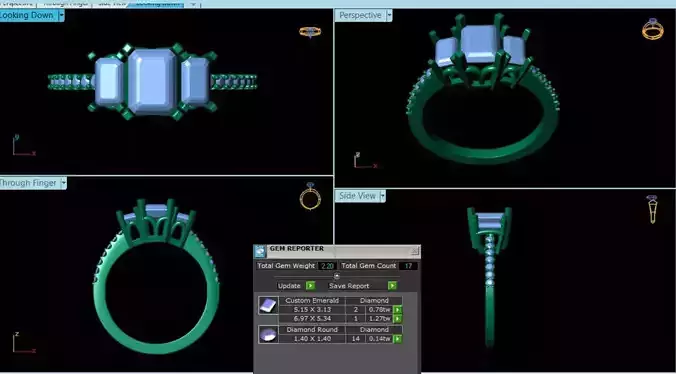Screen dimensions: 676x374
Task: Adjust the Gem Reporter slider handle
Action: [337, 276]
